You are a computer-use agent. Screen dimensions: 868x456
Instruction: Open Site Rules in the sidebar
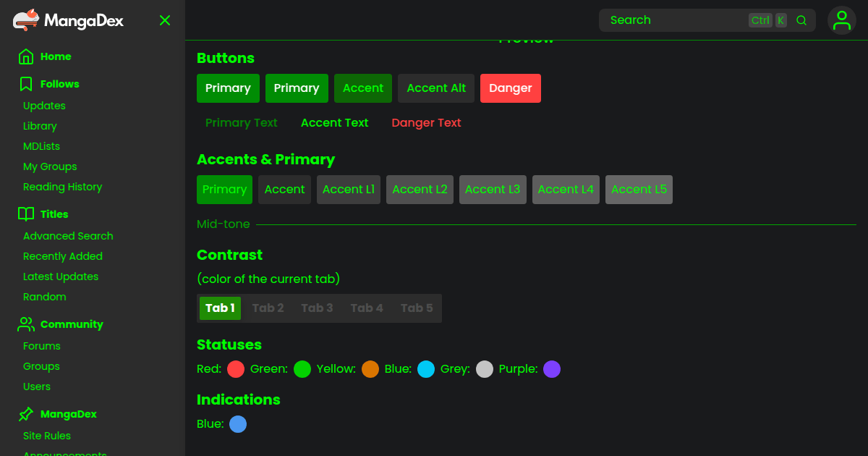pos(47,436)
